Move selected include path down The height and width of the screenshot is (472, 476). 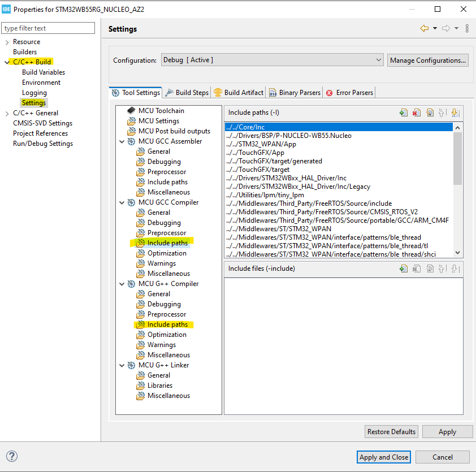(455, 113)
